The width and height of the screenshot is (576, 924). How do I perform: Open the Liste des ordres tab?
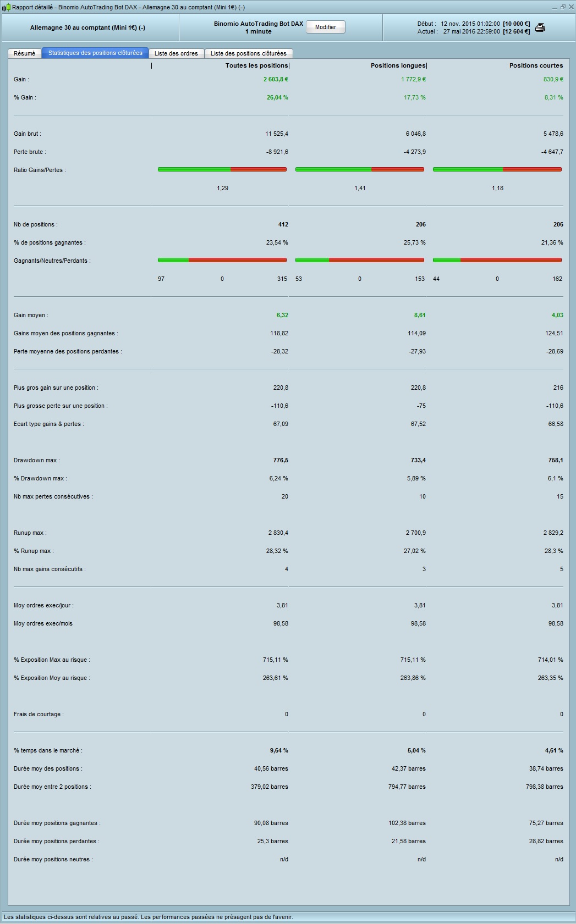pos(176,53)
